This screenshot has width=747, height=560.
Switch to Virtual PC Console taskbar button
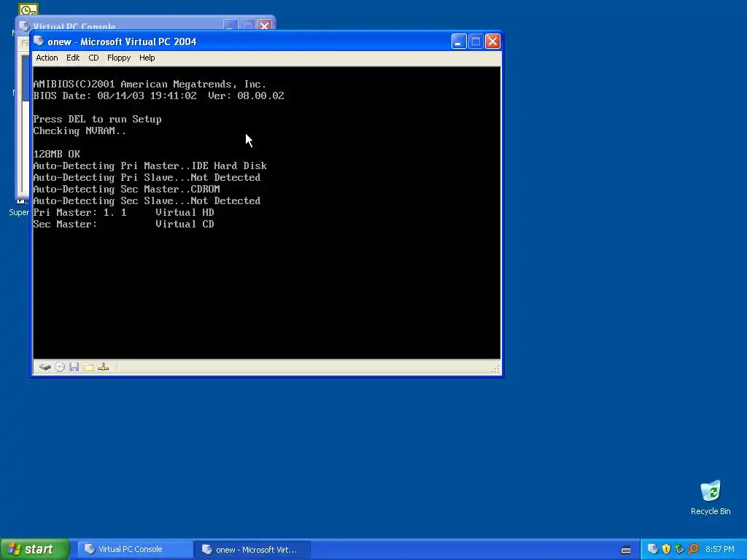[134, 549]
